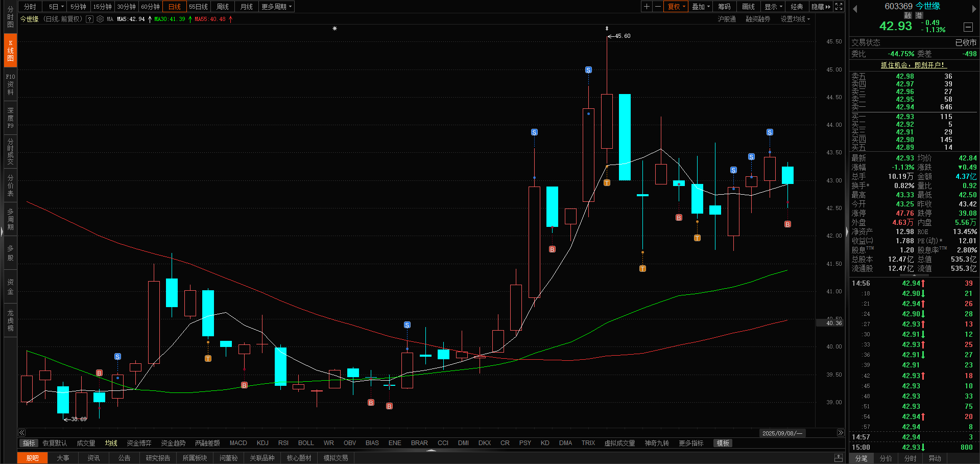This screenshot has height=464, width=980.
Task: Open the 叠加 overlay dropdown
Action: pyautogui.click(x=701, y=7)
